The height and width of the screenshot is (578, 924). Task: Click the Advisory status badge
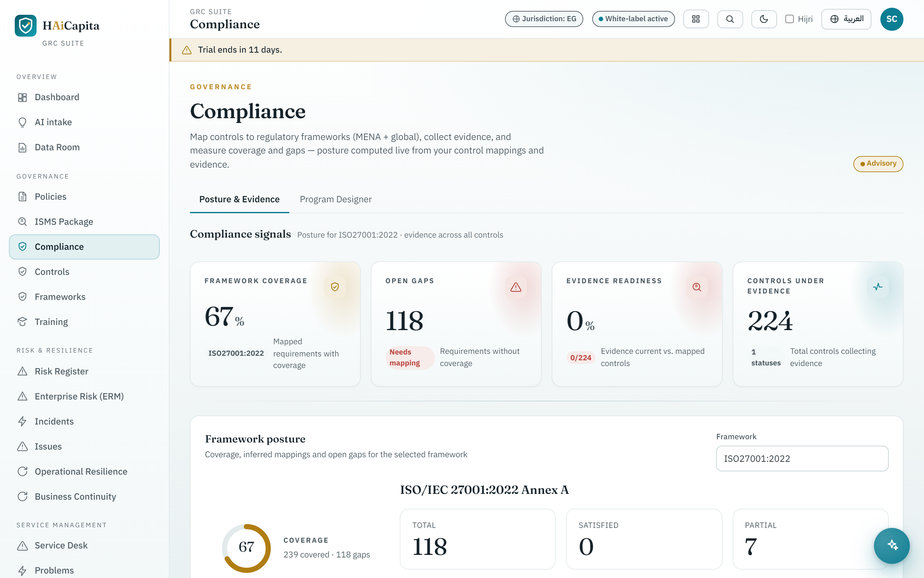click(878, 164)
